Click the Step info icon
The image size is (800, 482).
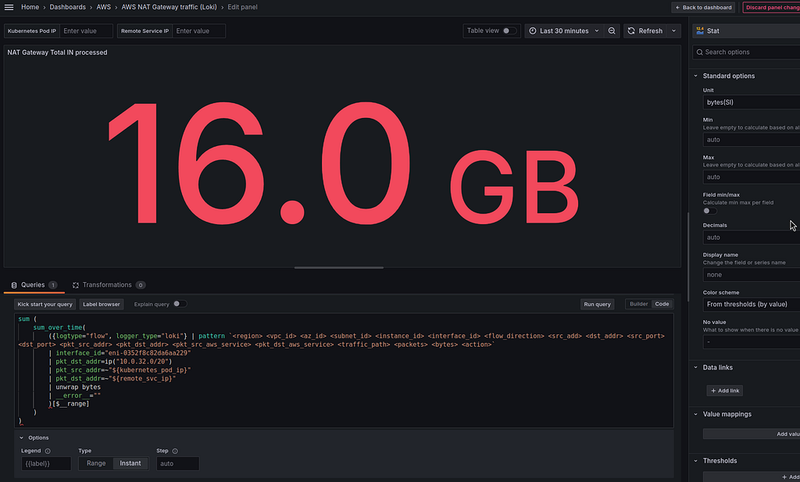tap(175, 451)
